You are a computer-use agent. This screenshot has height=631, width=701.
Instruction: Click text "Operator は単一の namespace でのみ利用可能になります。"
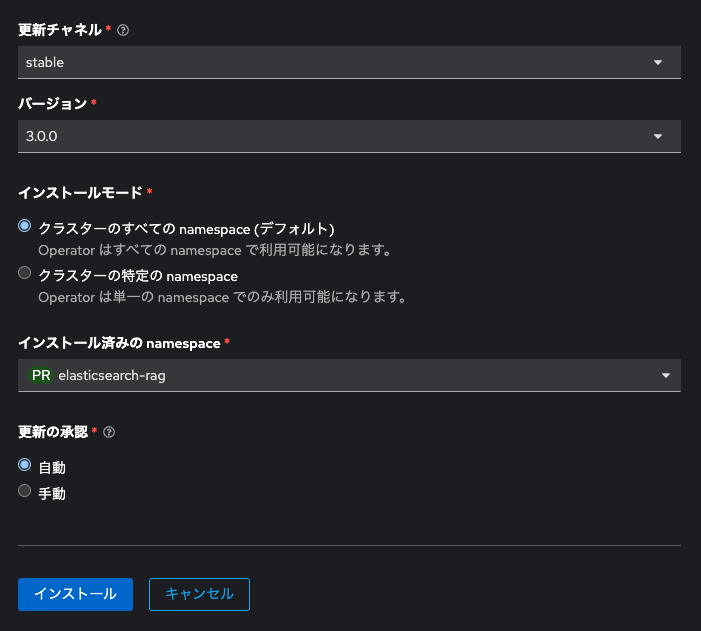(x=223, y=297)
